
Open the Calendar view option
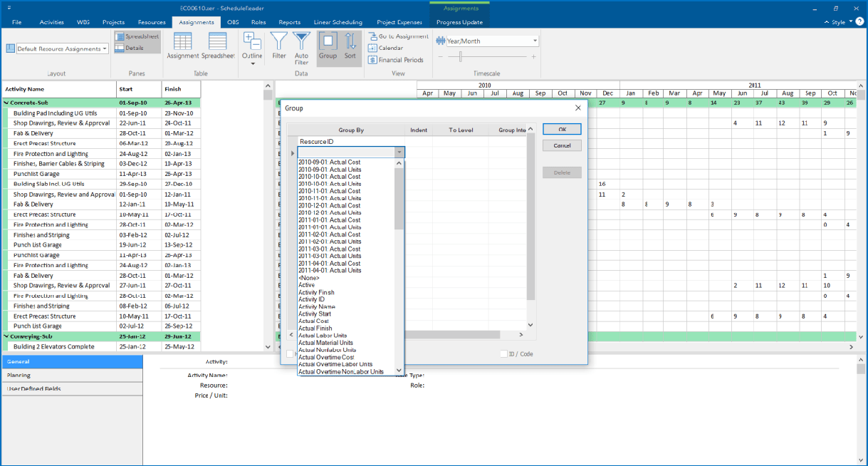tap(386, 48)
